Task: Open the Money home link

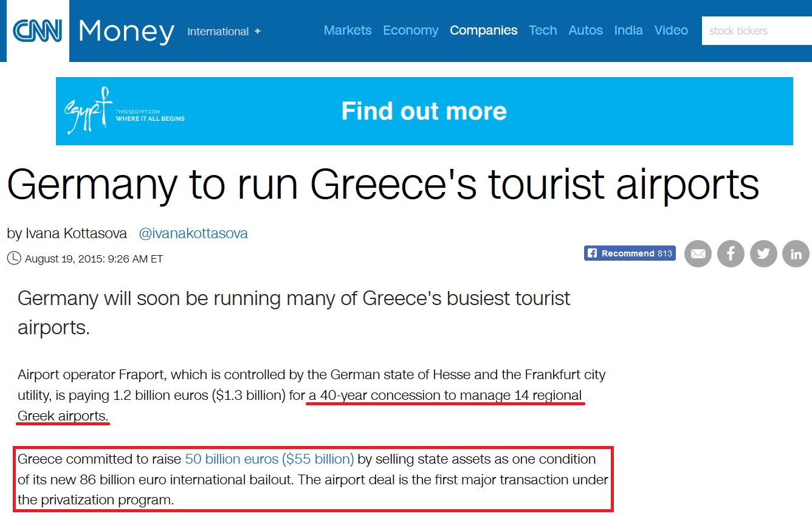Action: pyautogui.click(x=126, y=31)
